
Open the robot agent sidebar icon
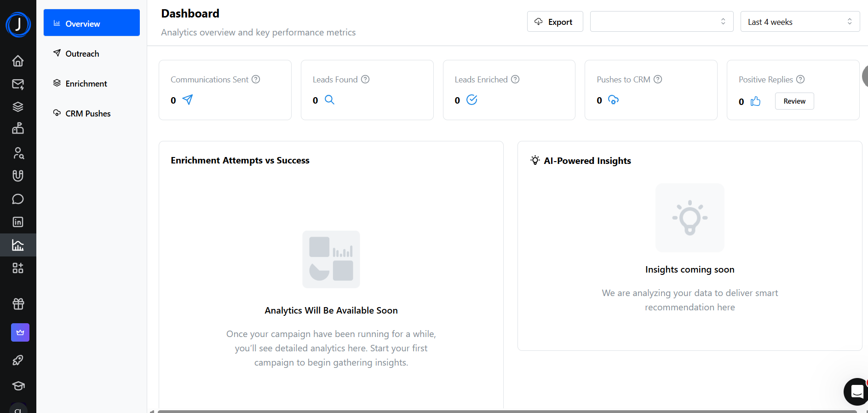pos(18,128)
